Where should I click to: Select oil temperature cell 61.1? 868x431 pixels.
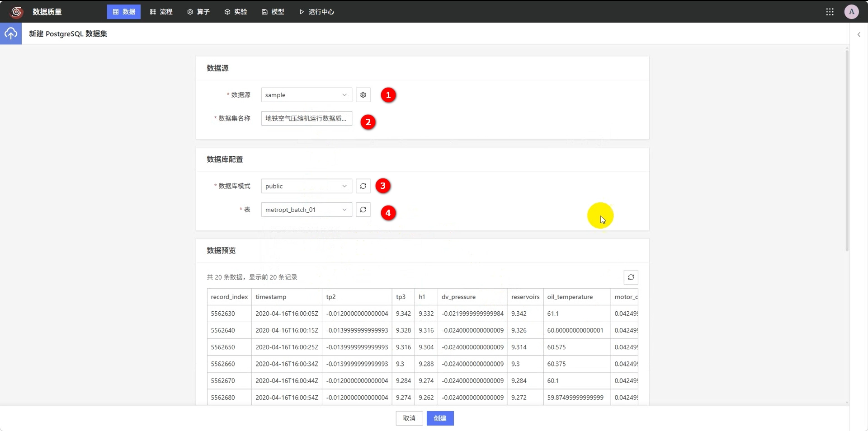(x=577, y=314)
